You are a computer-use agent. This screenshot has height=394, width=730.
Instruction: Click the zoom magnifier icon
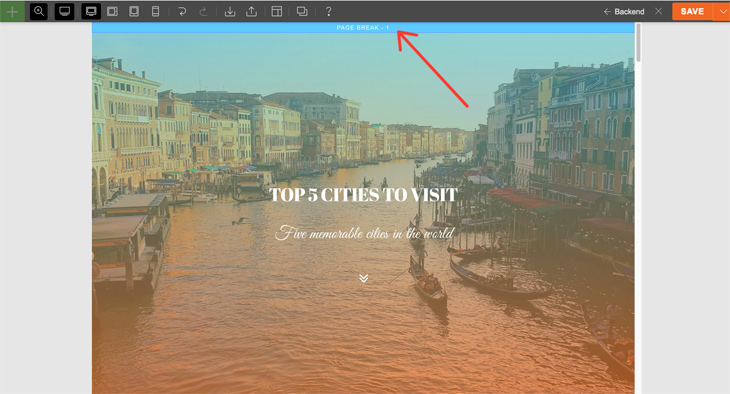(39, 11)
